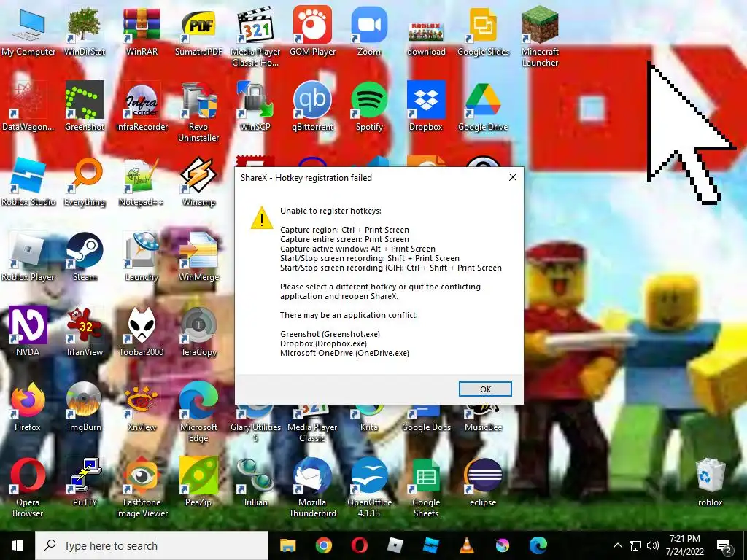The width and height of the screenshot is (747, 560).
Task: Select the Opera Browser desktop icon
Action: tap(28, 487)
